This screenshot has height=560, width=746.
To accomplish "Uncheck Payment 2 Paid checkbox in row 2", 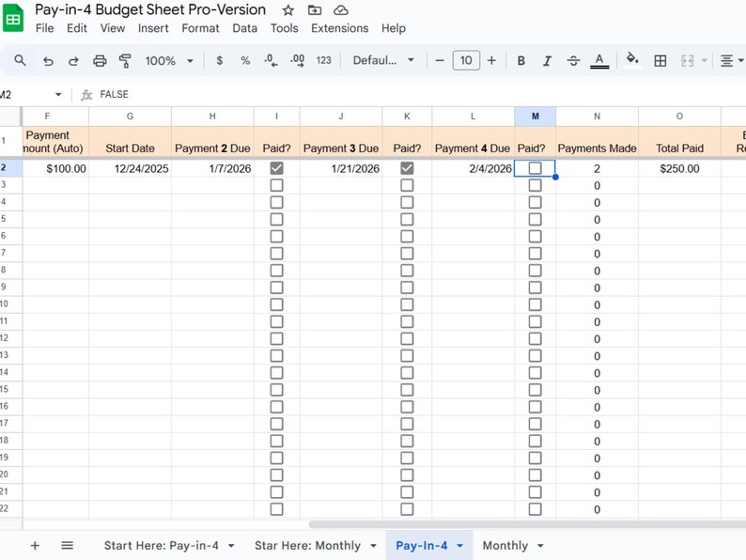I will tap(276, 168).
